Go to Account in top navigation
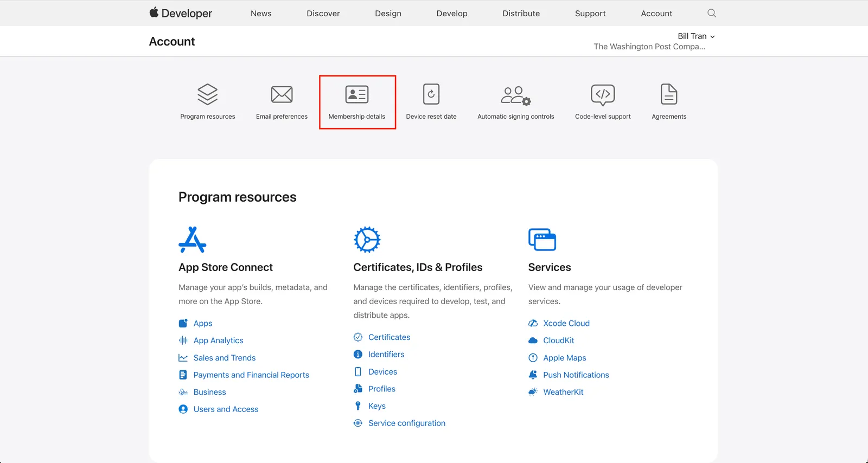Viewport: 868px width, 463px height. point(656,14)
